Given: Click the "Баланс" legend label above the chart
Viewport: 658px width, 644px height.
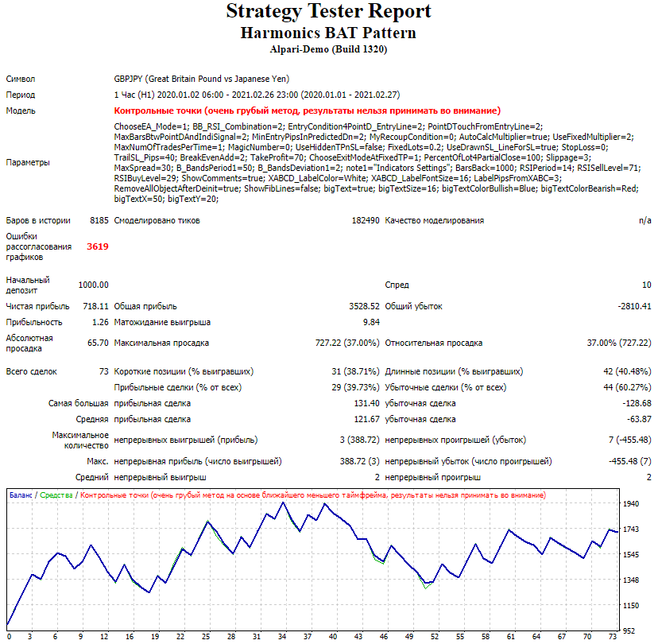Looking at the screenshot, I should (x=21, y=495).
